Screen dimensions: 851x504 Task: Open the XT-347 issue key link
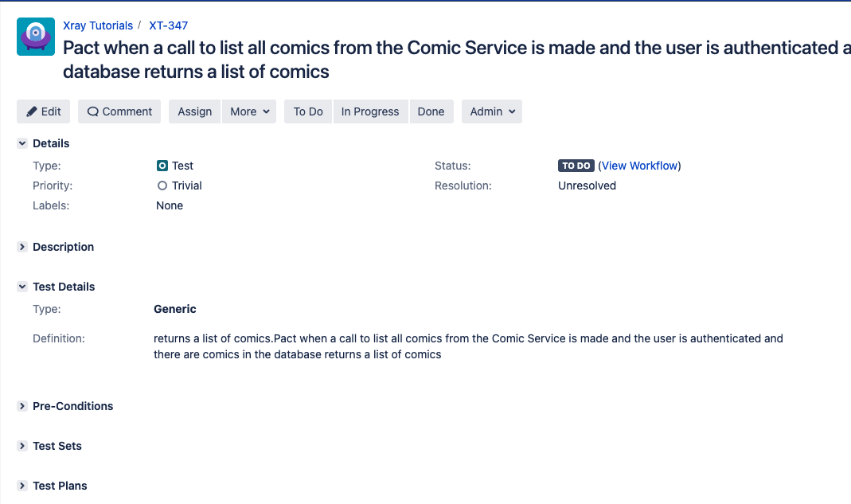point(168,25)
